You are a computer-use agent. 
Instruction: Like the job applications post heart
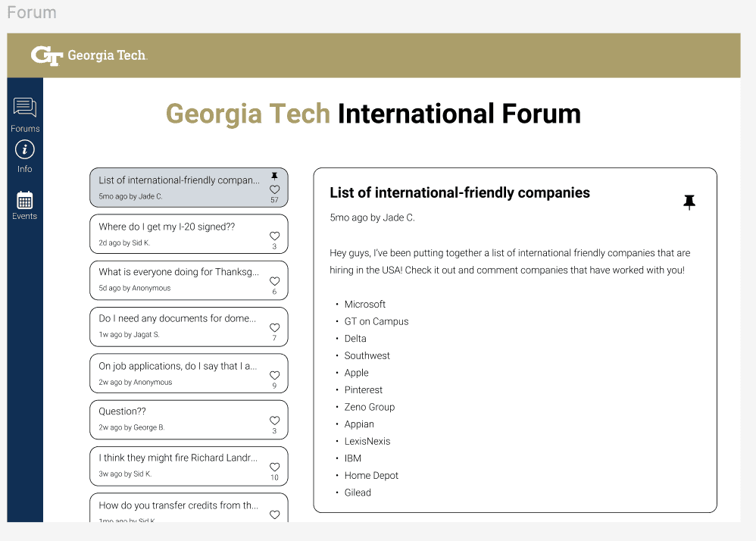pos(274,375)
